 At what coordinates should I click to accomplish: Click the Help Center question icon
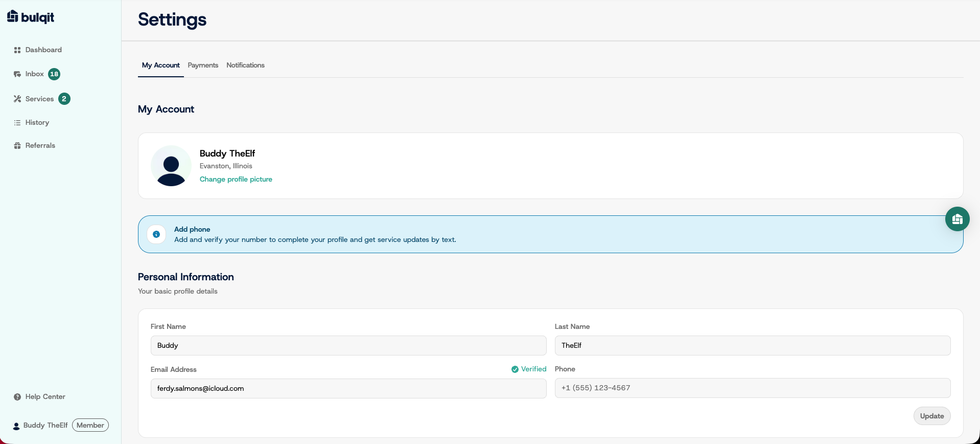17,397
